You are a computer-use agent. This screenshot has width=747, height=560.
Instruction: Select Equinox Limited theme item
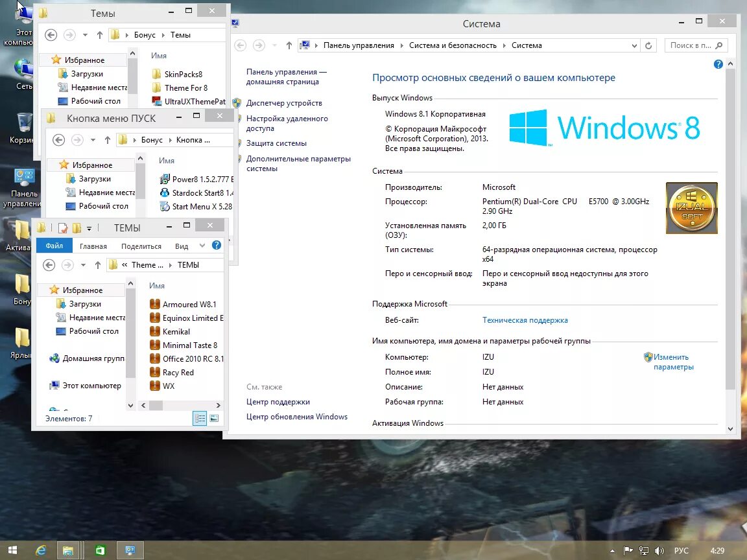pos(186,318)
